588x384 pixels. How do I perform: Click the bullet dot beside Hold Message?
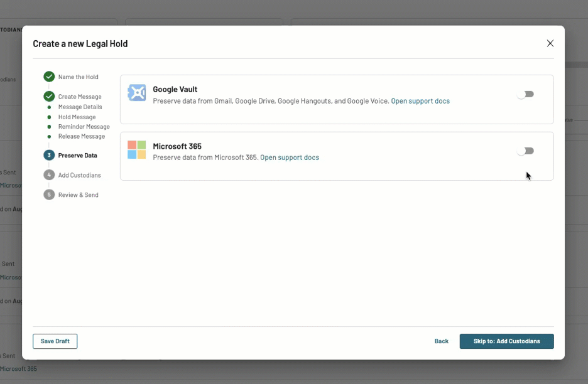click(49, 117)
